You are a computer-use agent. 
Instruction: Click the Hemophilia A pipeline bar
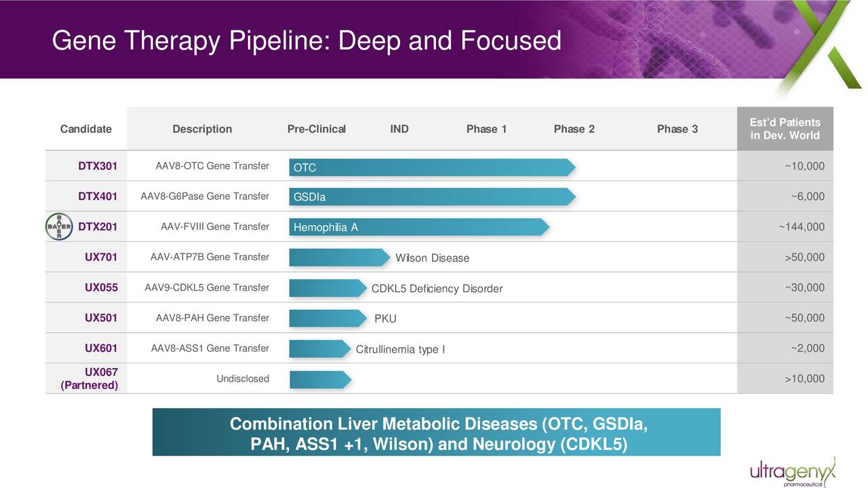[418, 228]
